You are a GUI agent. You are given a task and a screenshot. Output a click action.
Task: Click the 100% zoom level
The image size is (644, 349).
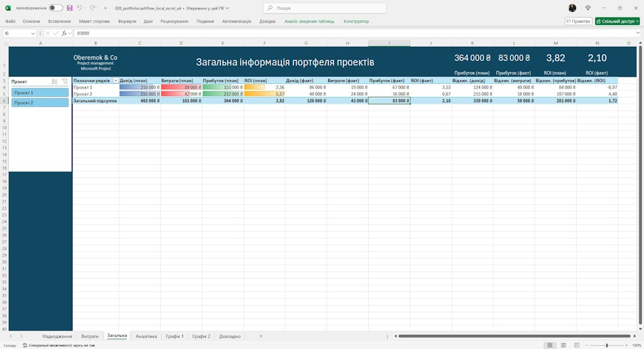(x=636, y=346)
